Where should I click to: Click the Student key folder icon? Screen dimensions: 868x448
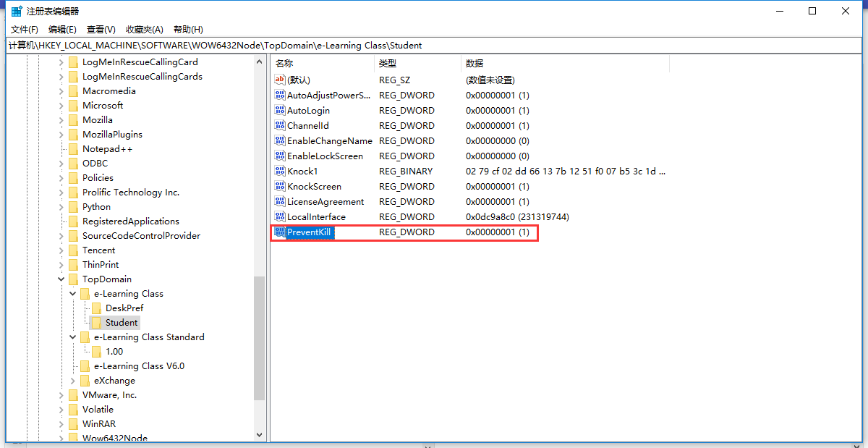pyautogui.click(x=96, y=323)
